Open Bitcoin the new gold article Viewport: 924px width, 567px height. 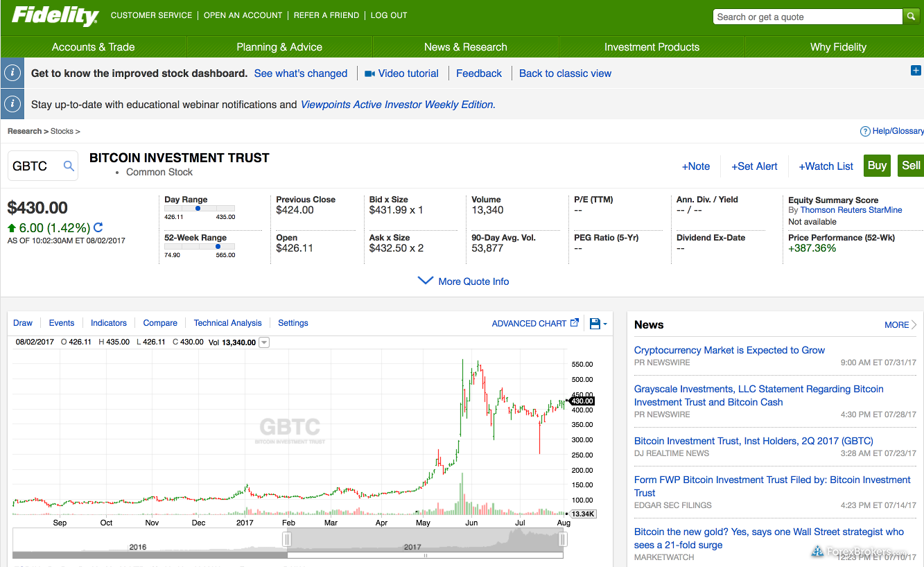769,539
